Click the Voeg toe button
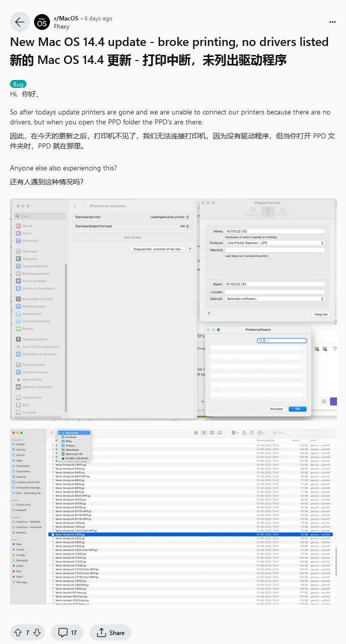Image resolution: width=346 pixels, height=644 pixels. point(320,314)
